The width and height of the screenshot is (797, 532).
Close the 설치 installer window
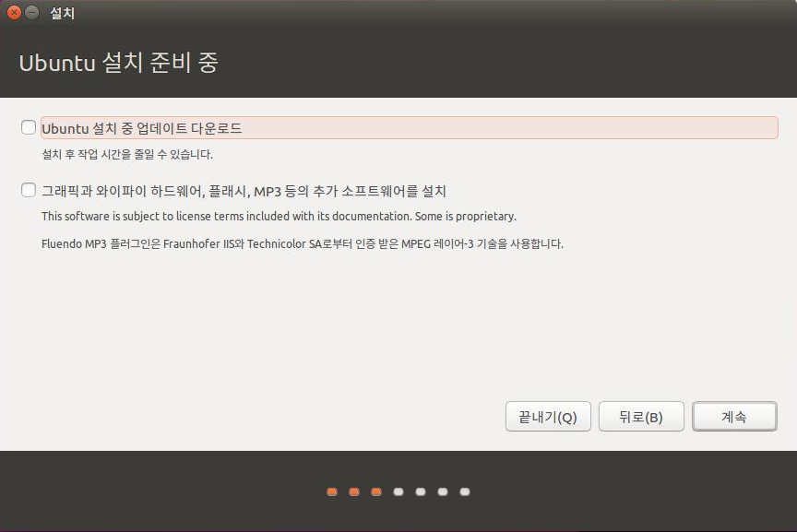click(x=14, y=12)
